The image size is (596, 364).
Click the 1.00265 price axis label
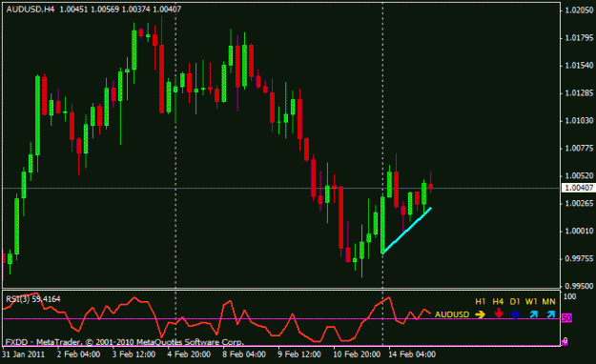click(579, 203)
